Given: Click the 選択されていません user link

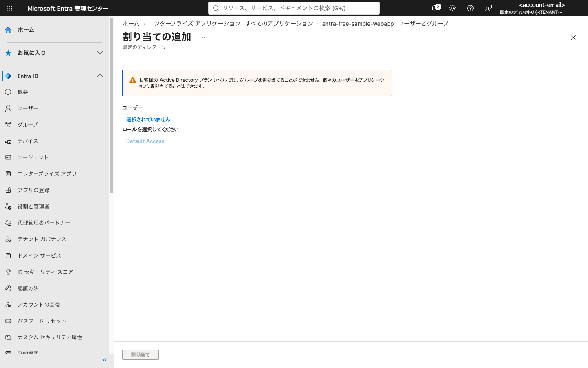Looking at the screenshot, I should pyautogui.click(x=148, y=119).
